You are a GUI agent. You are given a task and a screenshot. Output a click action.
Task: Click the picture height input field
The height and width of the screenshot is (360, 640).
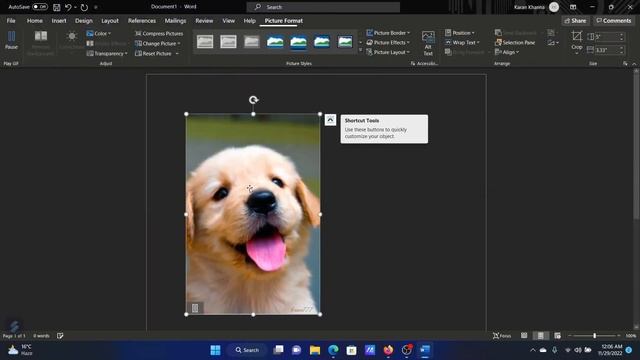tap(607, 37)
